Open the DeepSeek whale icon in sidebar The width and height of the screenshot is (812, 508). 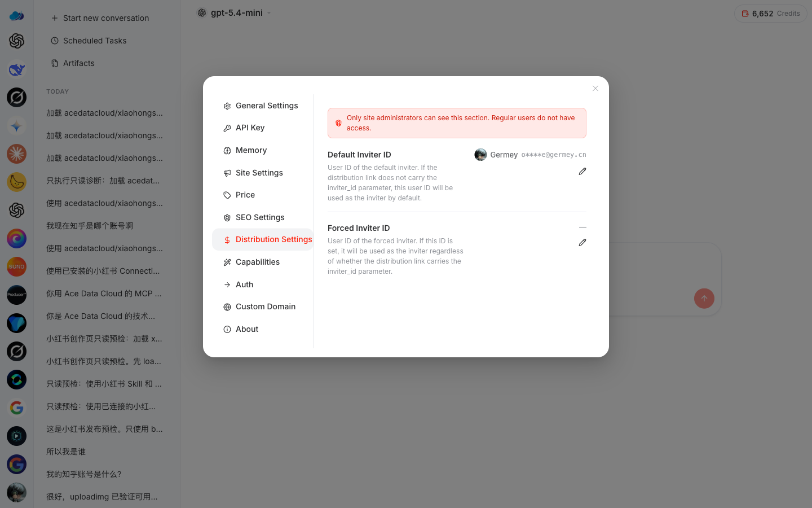pos(16,69)
